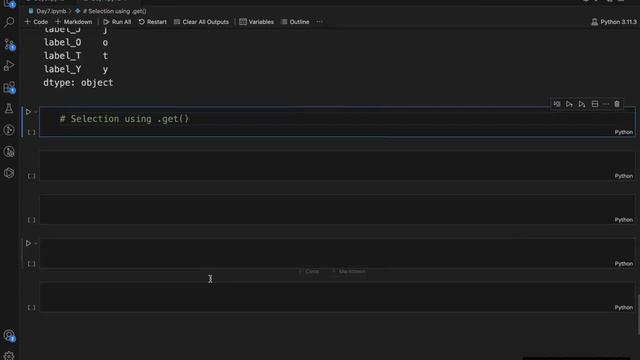Open '# Selection using .get()' breadcrumb item
This screenshot has width=640, height=360.
point(111,11)
